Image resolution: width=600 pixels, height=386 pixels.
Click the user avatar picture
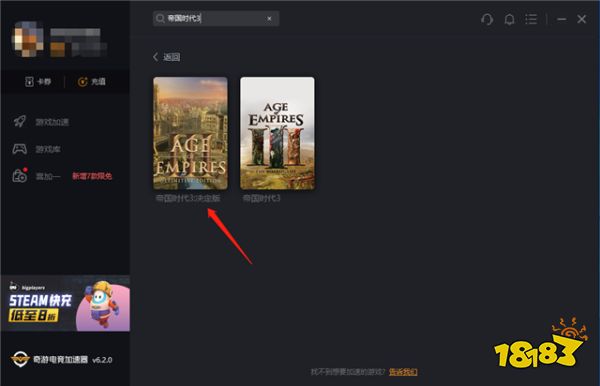click(x=28, y=39)
